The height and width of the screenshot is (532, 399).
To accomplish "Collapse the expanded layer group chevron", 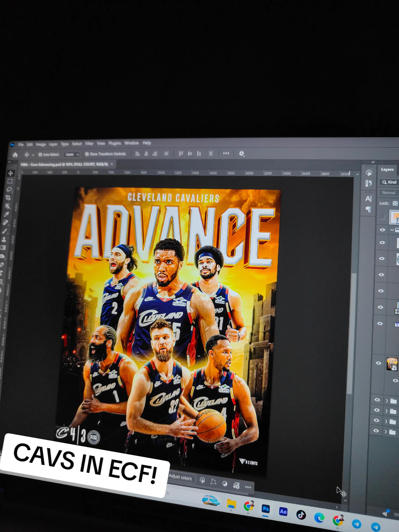I will coord(392,230).
